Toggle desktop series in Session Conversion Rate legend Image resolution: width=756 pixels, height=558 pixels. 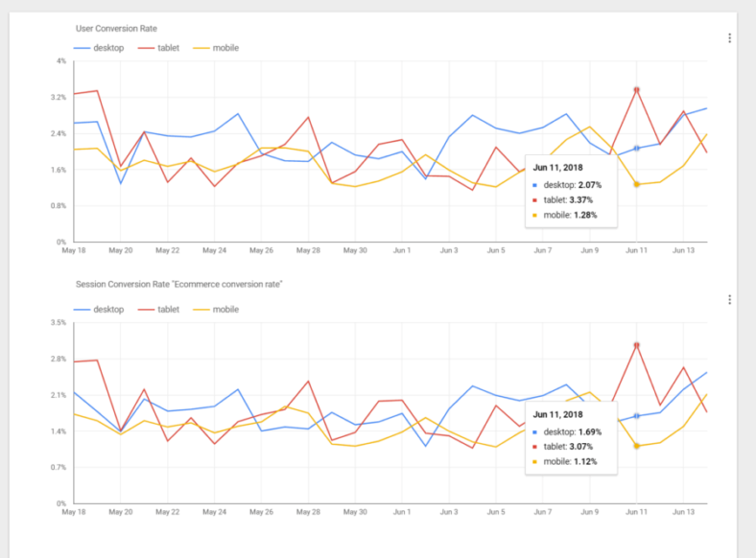(100, 310)
